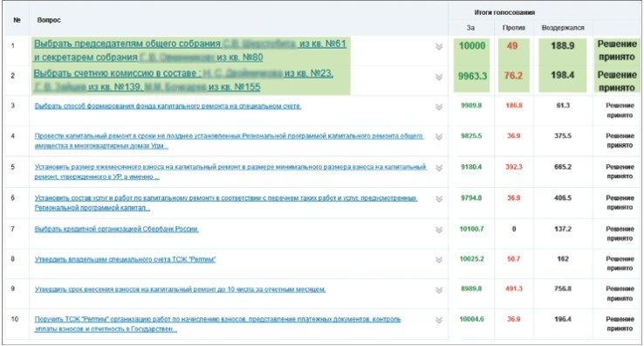Select the abstained value 162

pyautogui.click(x=563, y=259)
